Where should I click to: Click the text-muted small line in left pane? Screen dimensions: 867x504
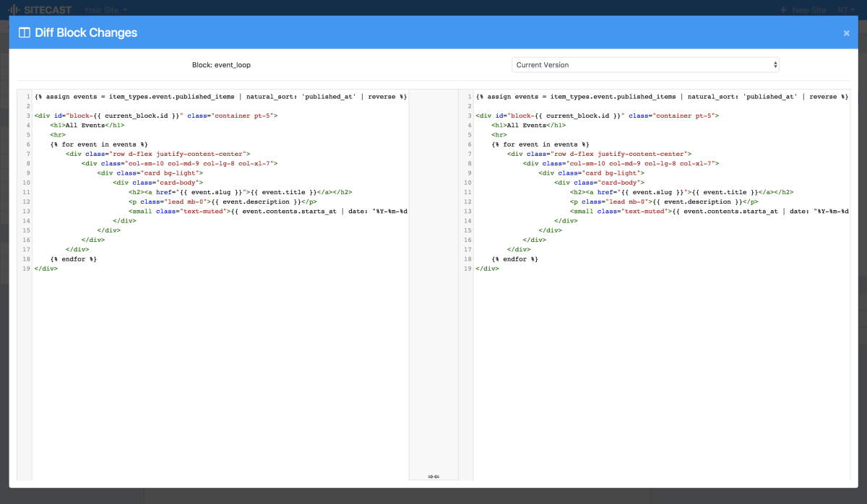(268, 211)
